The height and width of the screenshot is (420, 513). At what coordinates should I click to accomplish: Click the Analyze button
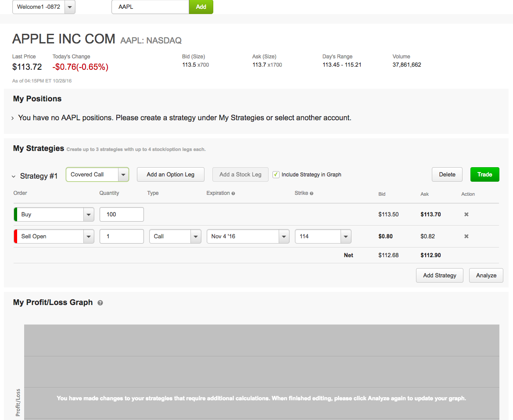486,276
